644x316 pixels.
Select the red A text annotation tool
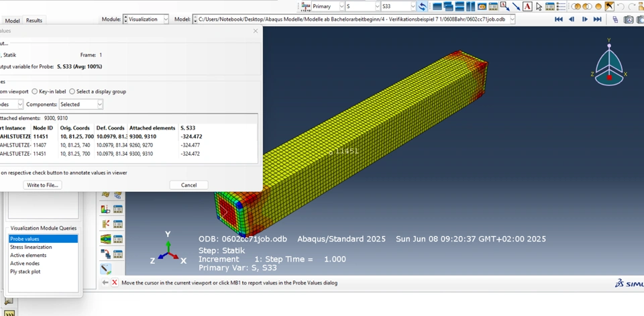pos(527,7)
